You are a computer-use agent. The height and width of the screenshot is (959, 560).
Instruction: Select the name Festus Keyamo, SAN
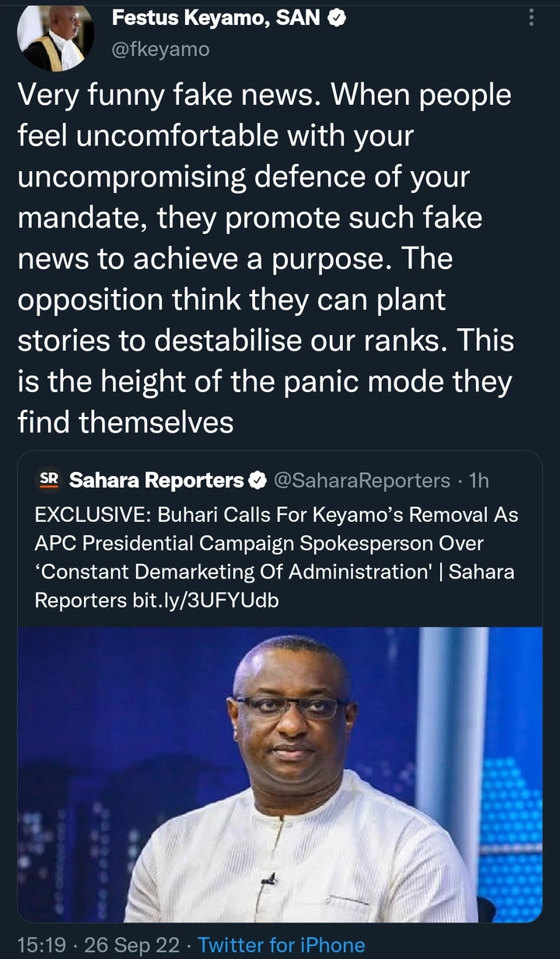tap(216, 18)
